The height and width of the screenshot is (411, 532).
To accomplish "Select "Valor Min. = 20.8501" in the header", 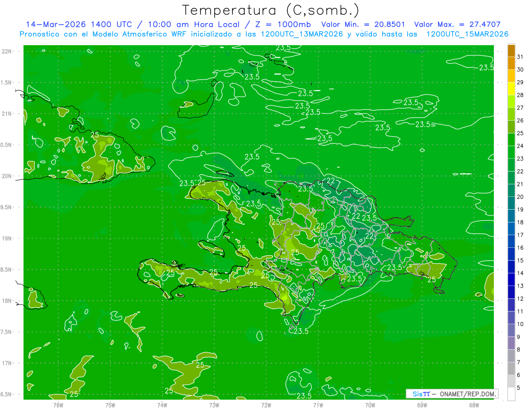I will click(364, 24).
